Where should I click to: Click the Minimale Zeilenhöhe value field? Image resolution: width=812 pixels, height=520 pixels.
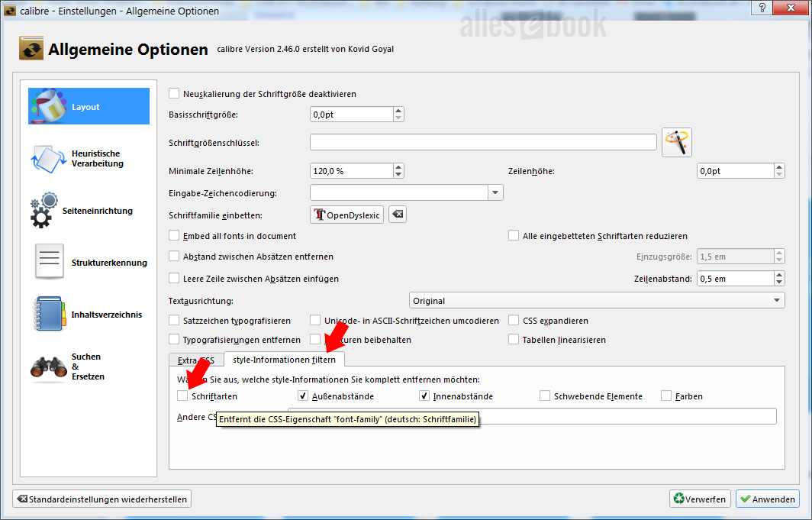[x=352, y=170]
